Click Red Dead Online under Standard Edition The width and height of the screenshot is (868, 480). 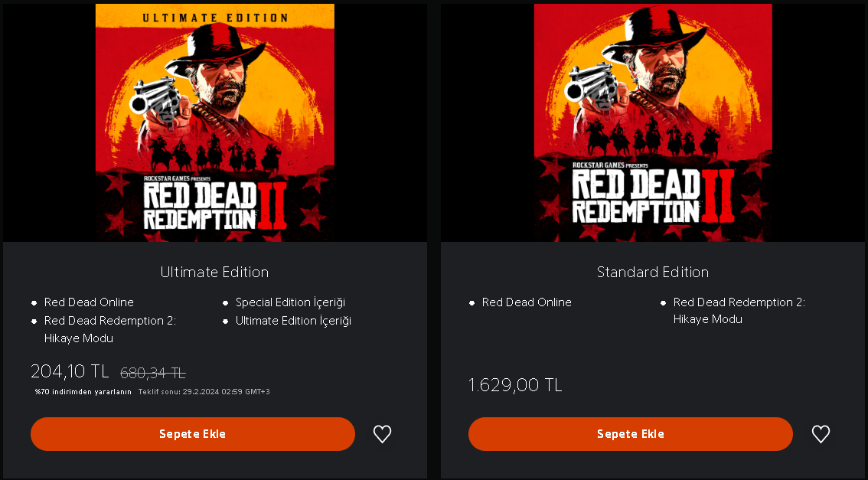tap(527, 302)
